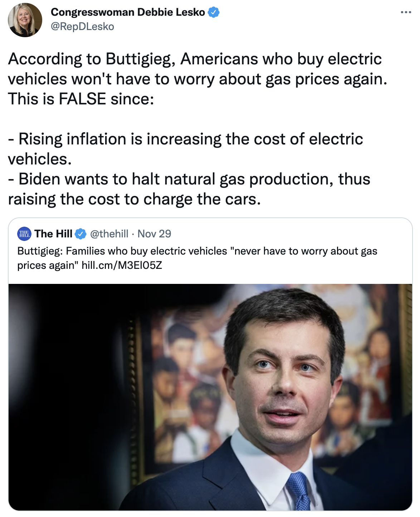Screen dimensions: 420x517
Task: Click "raising the cost to charge the cars" text
Action: pyautogui.click(x=134, y=199)
